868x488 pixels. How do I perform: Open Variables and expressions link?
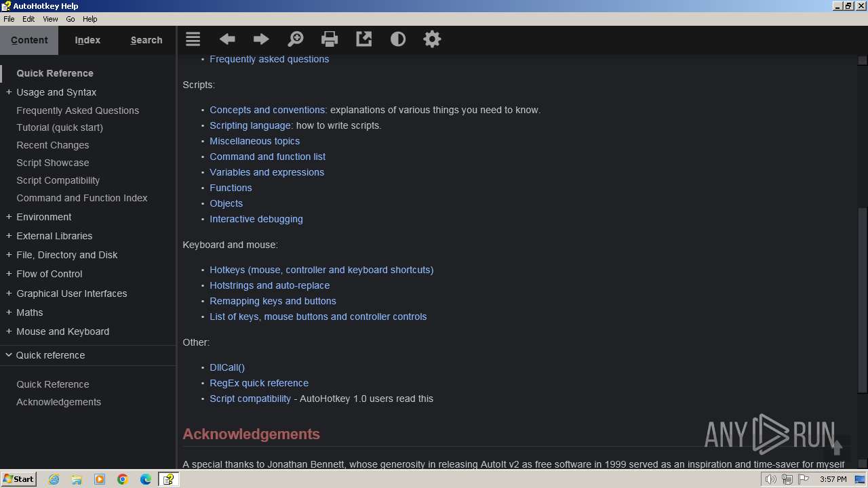tap(267, 172)
